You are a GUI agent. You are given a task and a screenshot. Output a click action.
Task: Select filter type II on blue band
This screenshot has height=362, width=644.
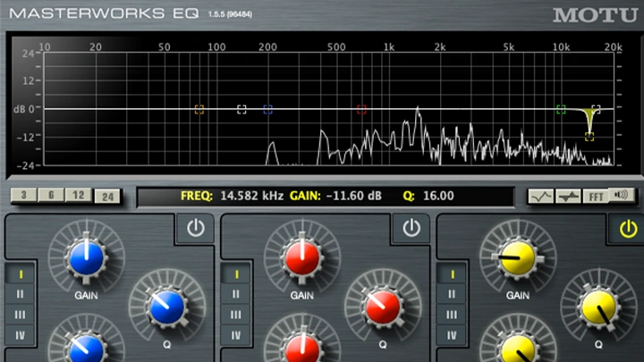(20, 294)
